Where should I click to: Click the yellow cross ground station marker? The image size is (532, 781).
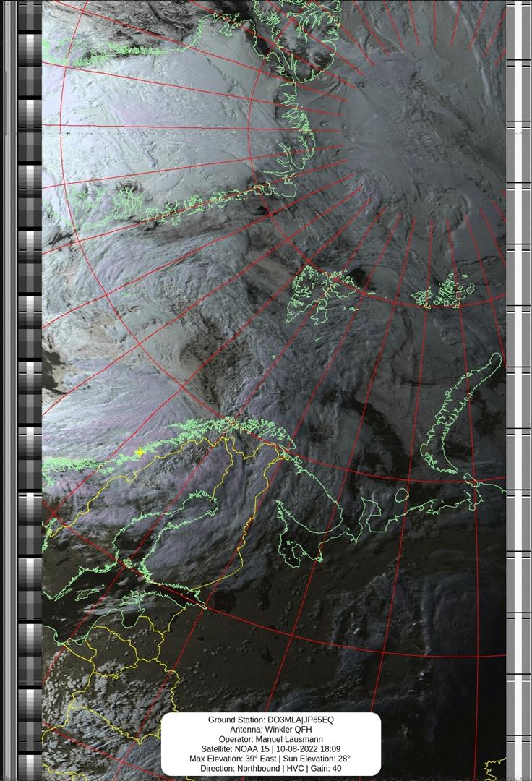(140, 452)
